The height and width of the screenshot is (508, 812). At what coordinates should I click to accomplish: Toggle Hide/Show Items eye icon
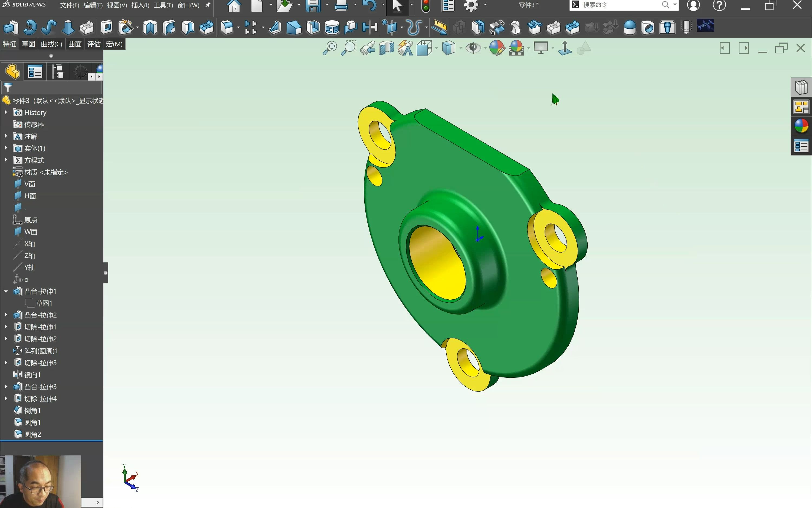click(x=473, y=48)
